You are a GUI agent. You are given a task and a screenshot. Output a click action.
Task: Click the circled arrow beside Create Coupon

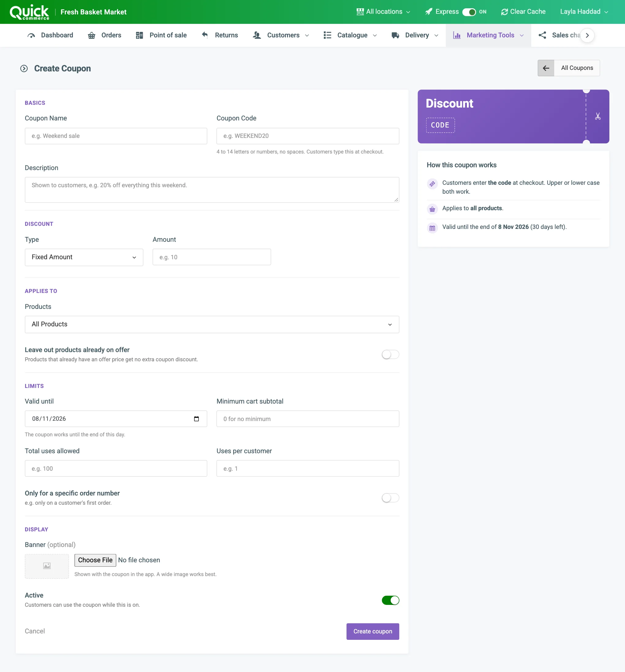[x=24, y=69]
